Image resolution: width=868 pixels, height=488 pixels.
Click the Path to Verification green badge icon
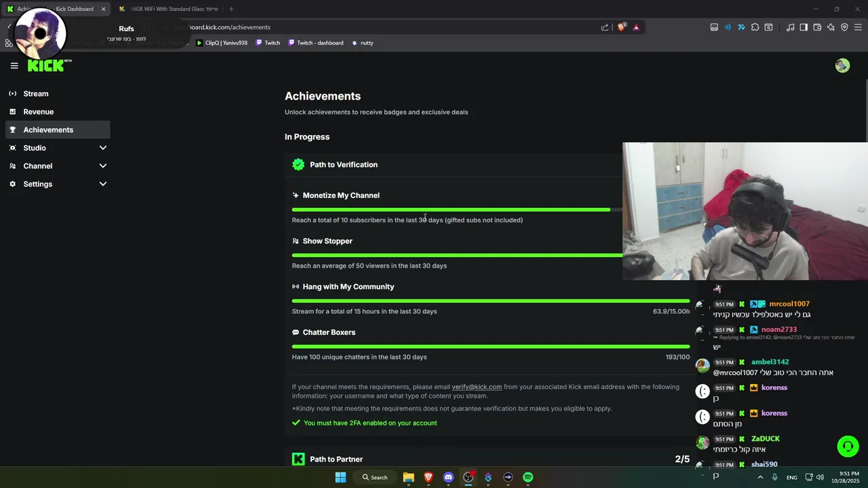click(298, 165)
